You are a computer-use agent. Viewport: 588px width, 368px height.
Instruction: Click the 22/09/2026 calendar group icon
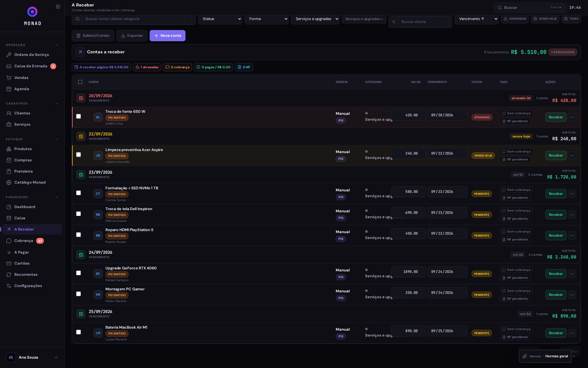pos(81,136)
